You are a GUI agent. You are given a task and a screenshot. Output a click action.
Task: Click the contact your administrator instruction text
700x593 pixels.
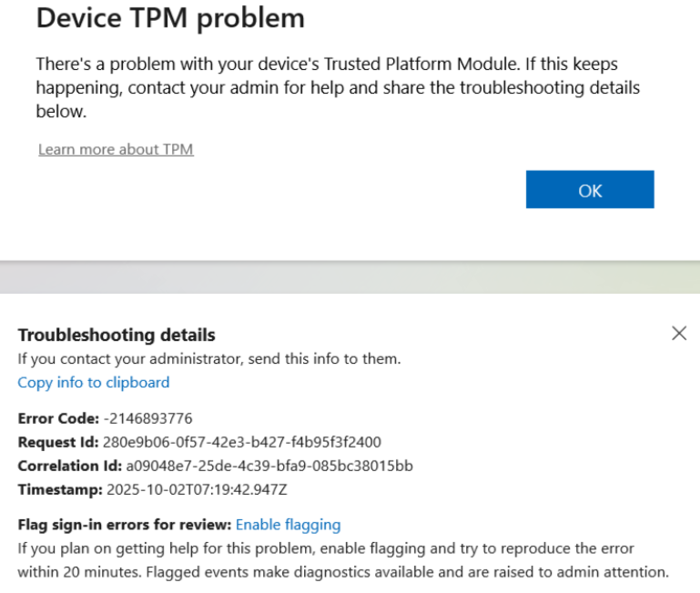[209, 358]
